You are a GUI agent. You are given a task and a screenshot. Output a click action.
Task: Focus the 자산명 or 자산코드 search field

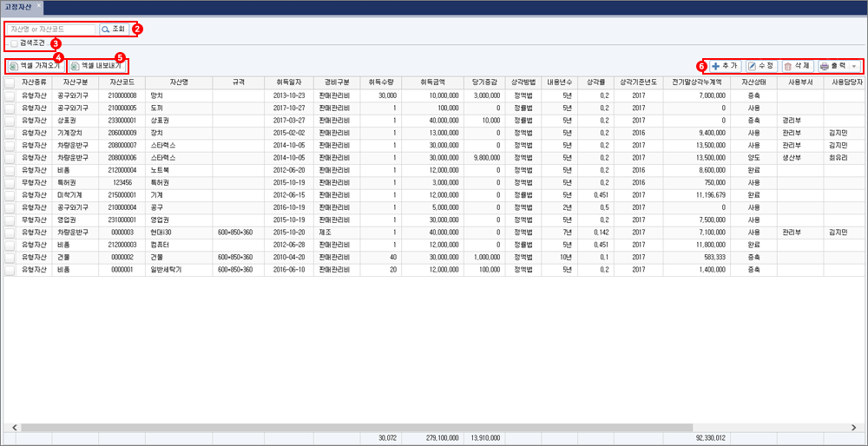[x=50, y=29]
